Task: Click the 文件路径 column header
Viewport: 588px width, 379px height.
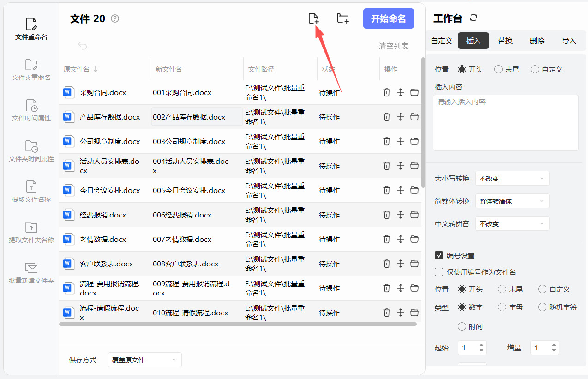Action: 261,69
